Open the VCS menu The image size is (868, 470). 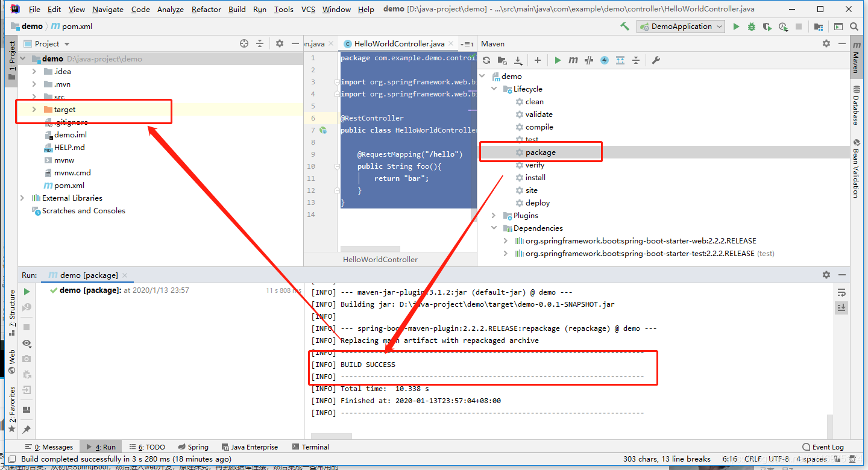[308, 9]
